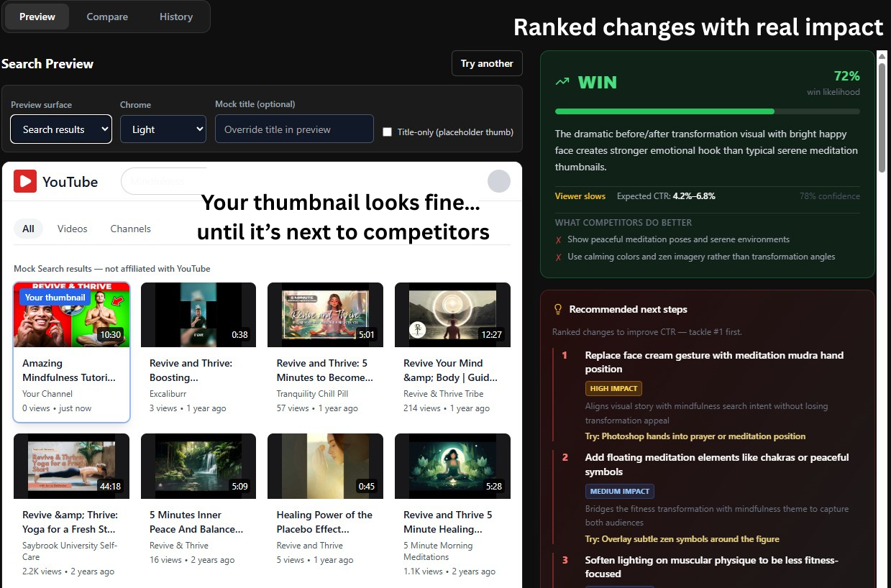Click red X beside calming colors competitor point
The image size is (891, 588).
tap(560, 256)
